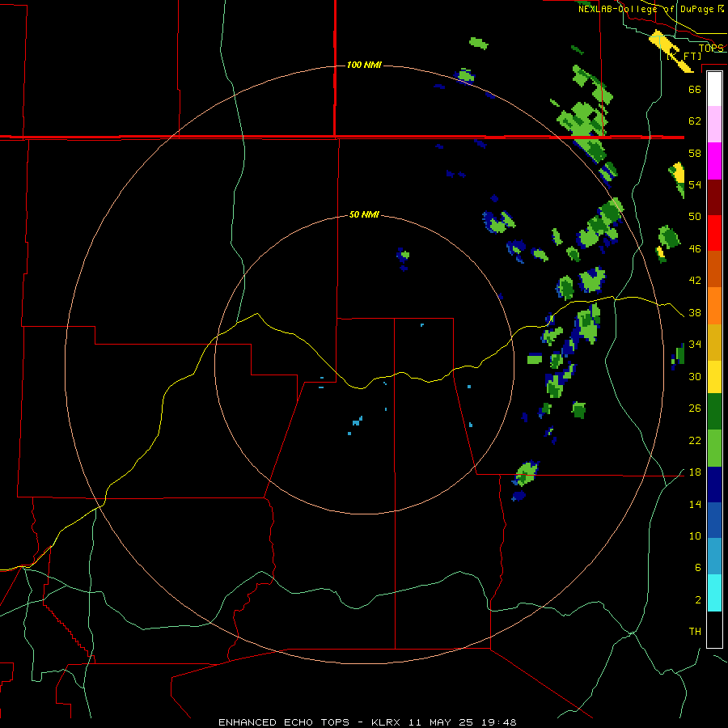Click the green rectangular echo east of 50 NMI ring
Screen dimensions: 728x728
535,359
